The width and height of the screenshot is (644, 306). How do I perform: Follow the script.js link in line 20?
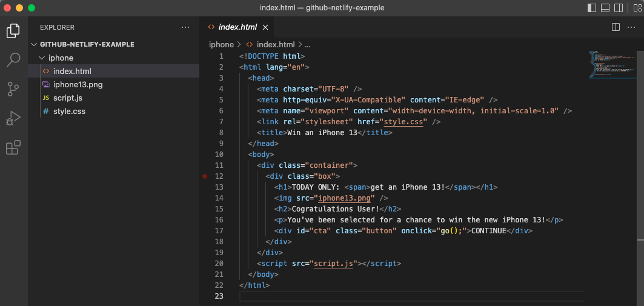pos(333,264)
